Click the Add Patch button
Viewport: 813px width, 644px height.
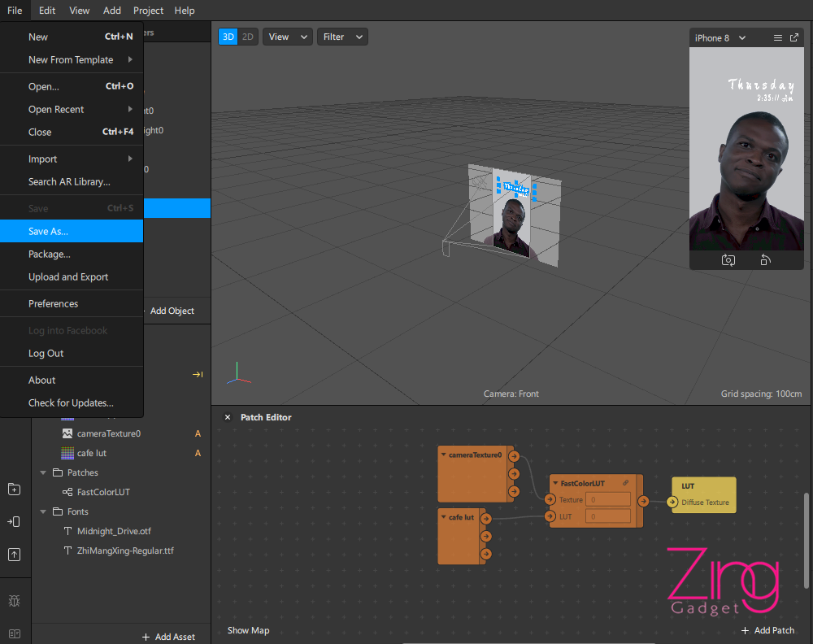[768, 630]
